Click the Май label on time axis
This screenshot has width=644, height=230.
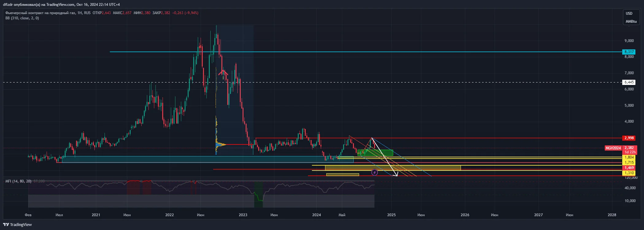tap(342, 215)
